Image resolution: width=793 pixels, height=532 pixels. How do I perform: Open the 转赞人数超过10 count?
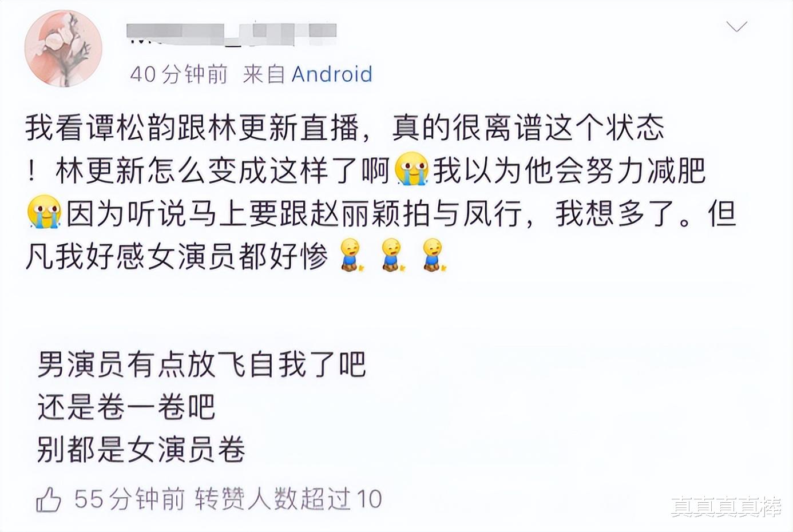[x=288, y=499]
